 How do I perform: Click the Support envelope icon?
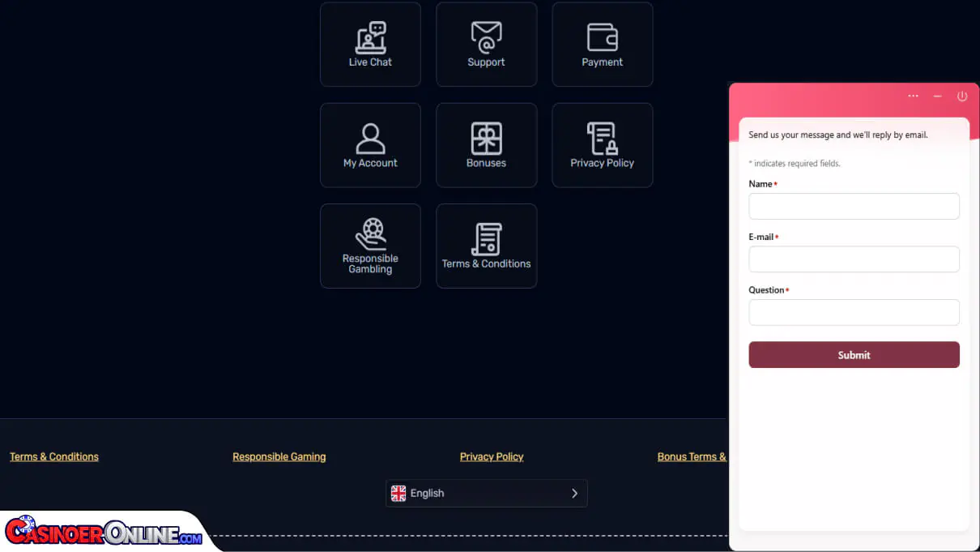tap(486, 37)
